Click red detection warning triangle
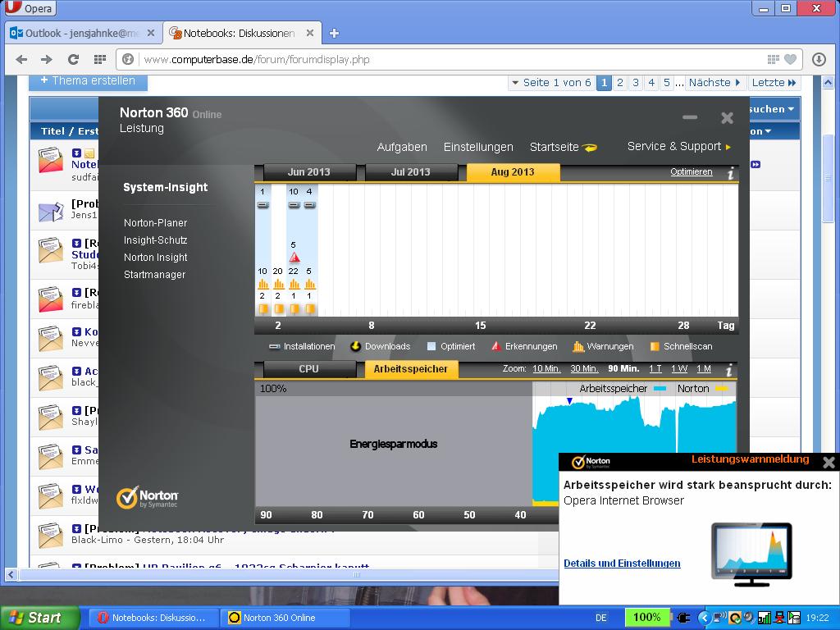The width and height of the screenshot is (840, 630). pos(294,258)
